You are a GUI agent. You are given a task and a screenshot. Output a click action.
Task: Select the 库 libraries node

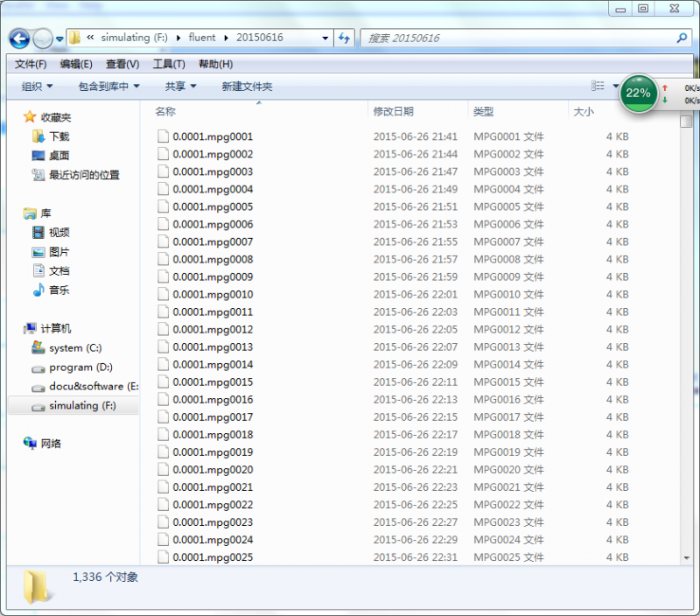pyautogui.click(x=37, y=213)
